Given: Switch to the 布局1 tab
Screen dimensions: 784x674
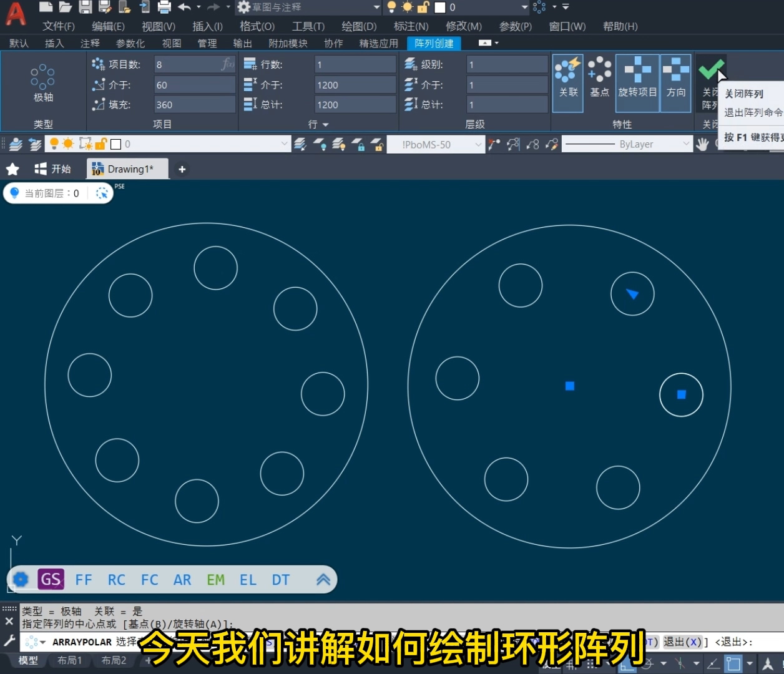Looking at the screenshot, I should click(69, 660).
